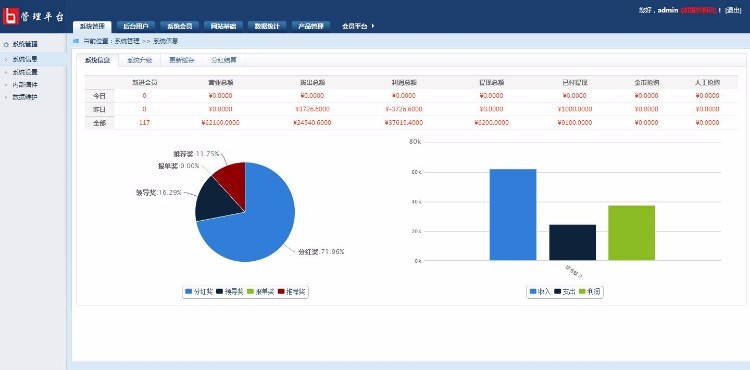This screenshot has width=750, height=370.
Task: Toggle the 分红奖 series in pie legend
Action: (199, 292)
